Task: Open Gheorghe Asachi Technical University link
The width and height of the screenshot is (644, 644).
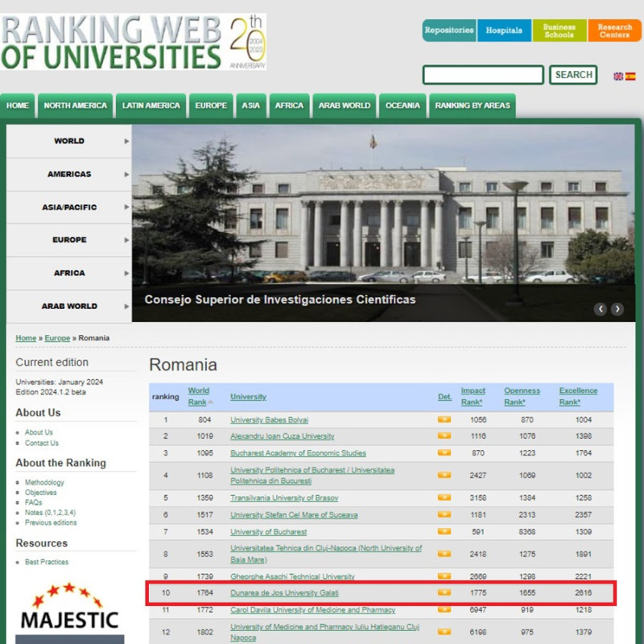Action: [292, 576]
